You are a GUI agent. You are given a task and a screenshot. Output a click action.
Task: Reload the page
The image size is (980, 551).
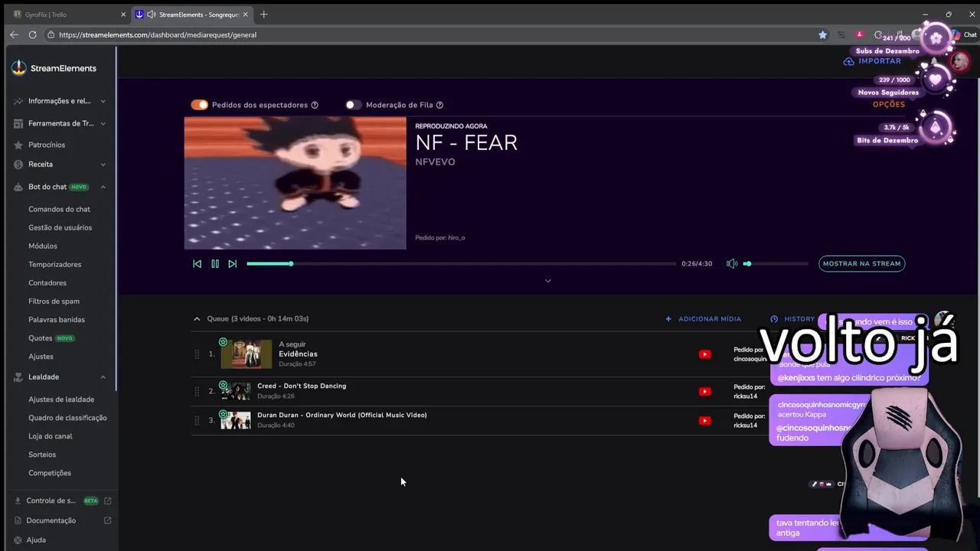tap(32, 34)
